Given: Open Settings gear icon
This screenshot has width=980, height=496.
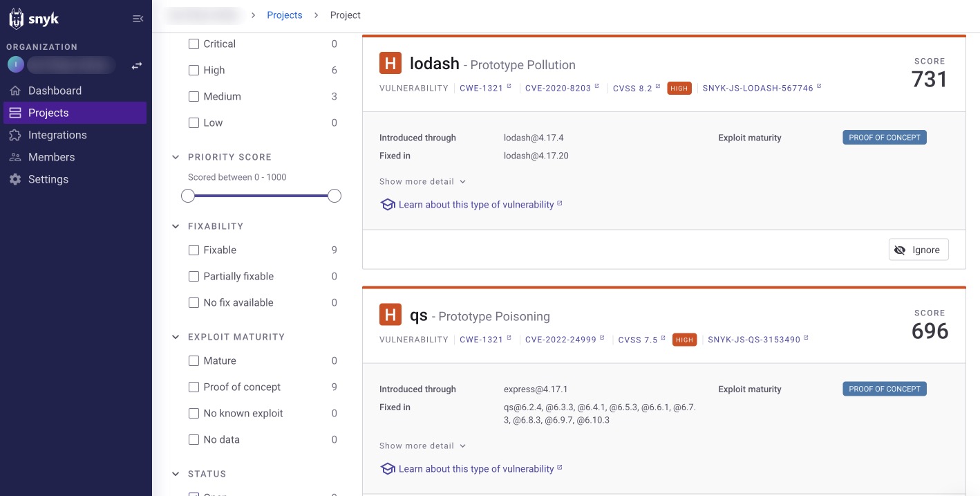Looking at the screenshot, I should tap(15, 179).
